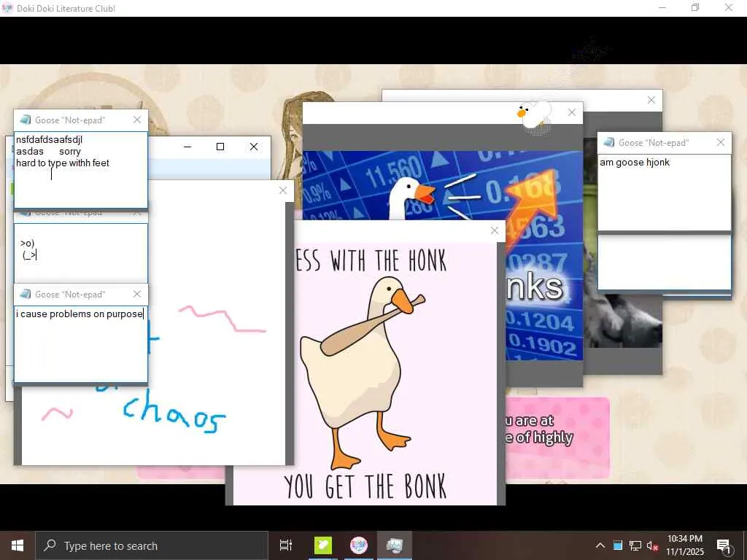Viewport: 747px width, 560px height.
Task: Close the Doki Doki Literature Club window
Action: tap(729, 7)
